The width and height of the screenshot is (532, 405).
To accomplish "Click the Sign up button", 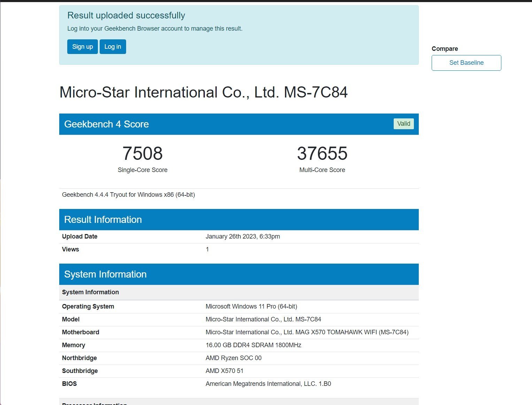I will pyautogui.click(x=83, y=47).
